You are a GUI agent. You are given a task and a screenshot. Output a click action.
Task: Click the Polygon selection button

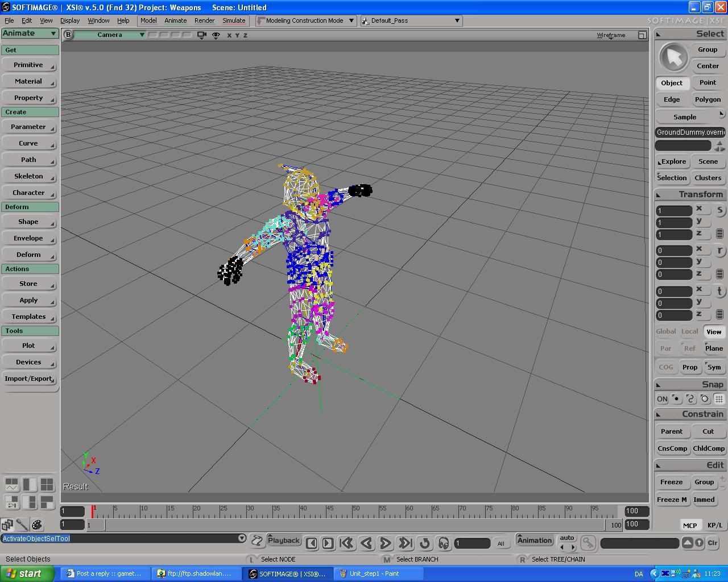point(708,99)
